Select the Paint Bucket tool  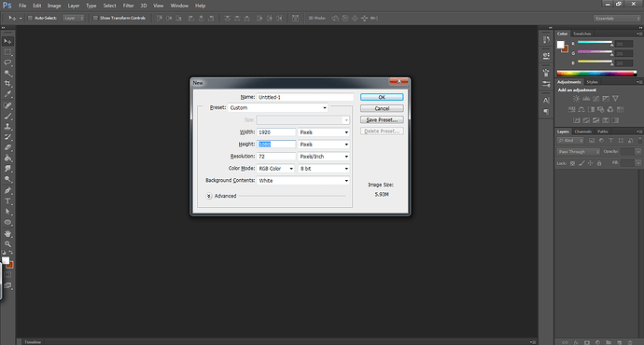pyautogui.click(x=7, y=159)
